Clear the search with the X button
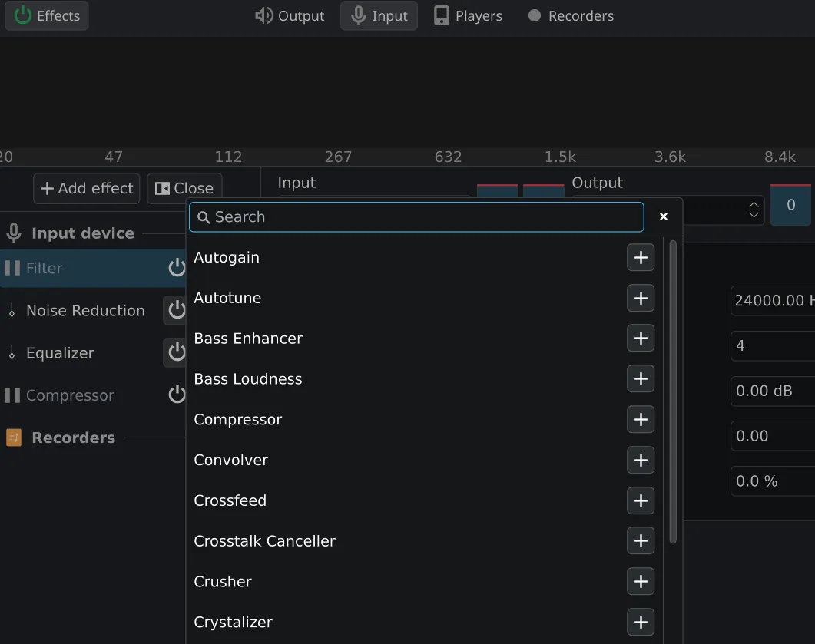Screen dimensions: 815x644 click(663, 216)
